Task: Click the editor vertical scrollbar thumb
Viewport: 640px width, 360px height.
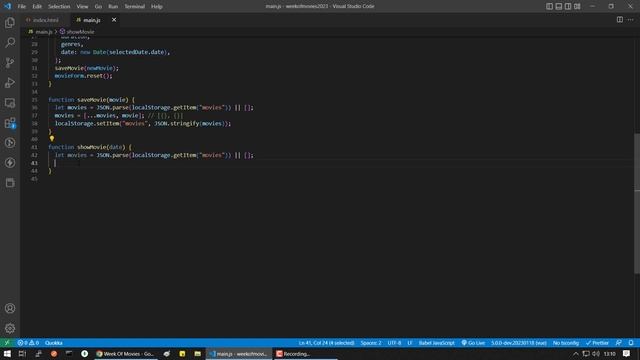Action: point(637,203)
